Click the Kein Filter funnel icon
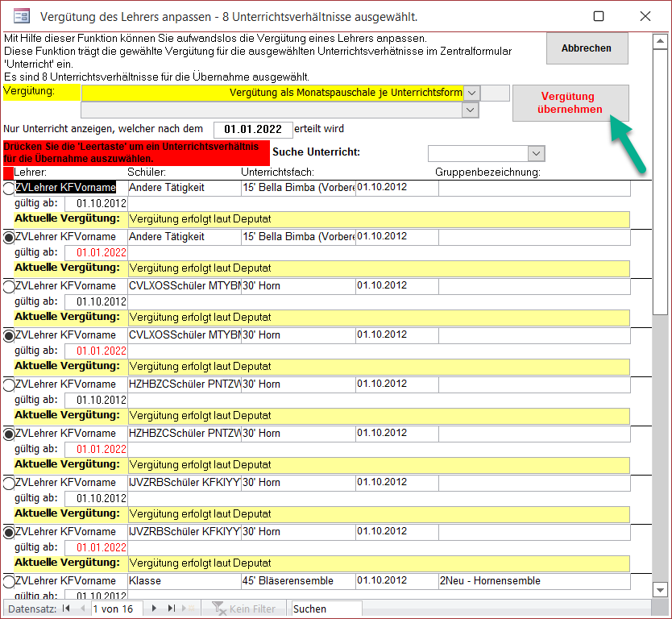 click(218, 609)
